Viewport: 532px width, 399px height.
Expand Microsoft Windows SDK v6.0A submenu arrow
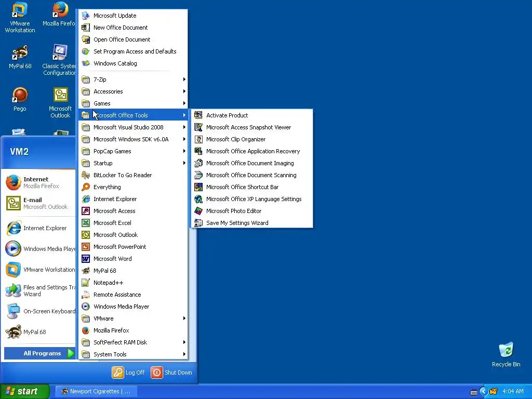coord(184,139)
